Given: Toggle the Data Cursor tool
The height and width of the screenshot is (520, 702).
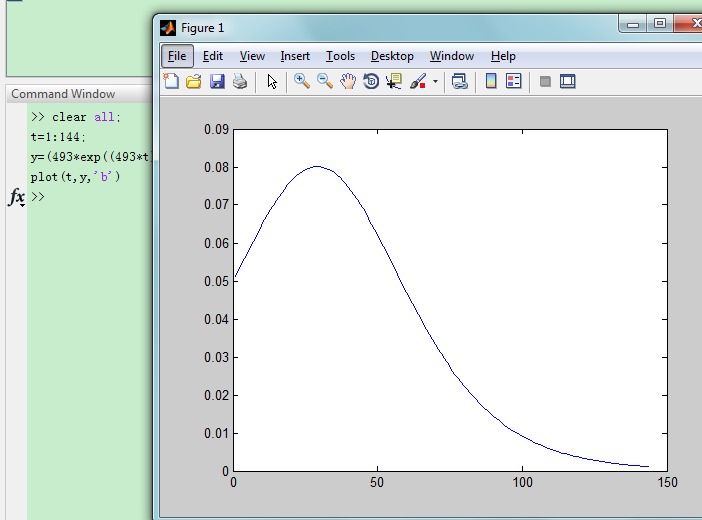Looking at the screenshot, I should coord(394,82).
